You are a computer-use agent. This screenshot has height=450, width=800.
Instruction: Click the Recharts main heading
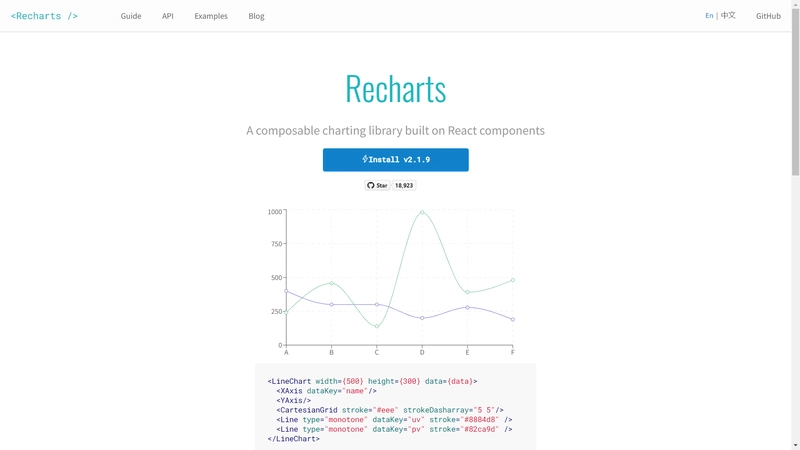click(x=395, y=89)
